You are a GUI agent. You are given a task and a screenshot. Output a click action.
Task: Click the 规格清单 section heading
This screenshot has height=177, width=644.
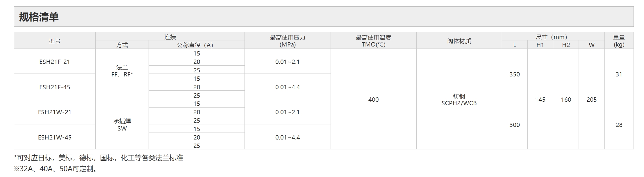[x=39, y=17]
